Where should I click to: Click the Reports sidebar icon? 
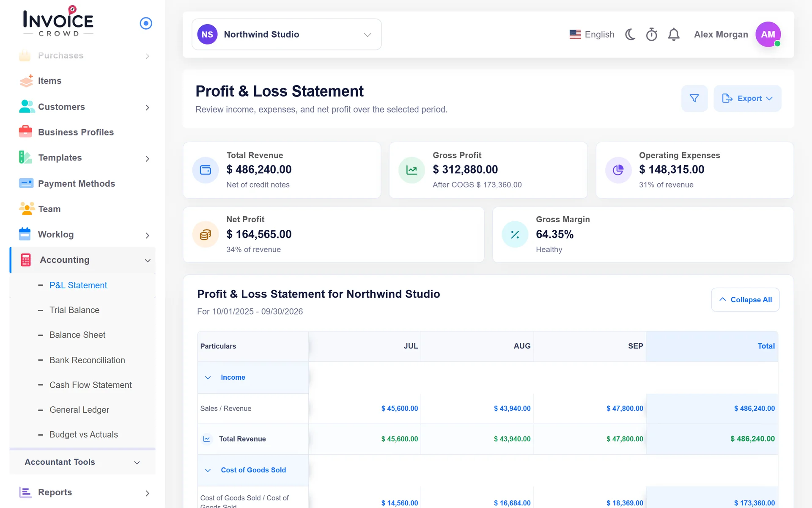tap(25, 492)
